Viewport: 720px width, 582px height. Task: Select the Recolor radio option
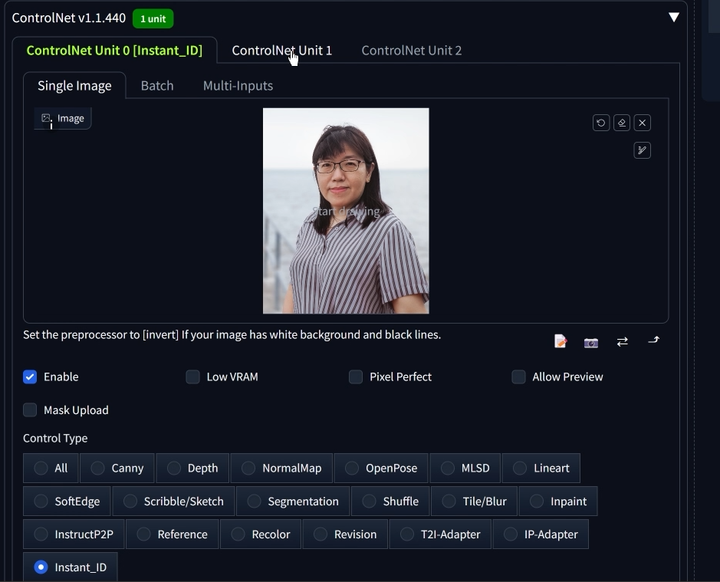tap(260, 534)
